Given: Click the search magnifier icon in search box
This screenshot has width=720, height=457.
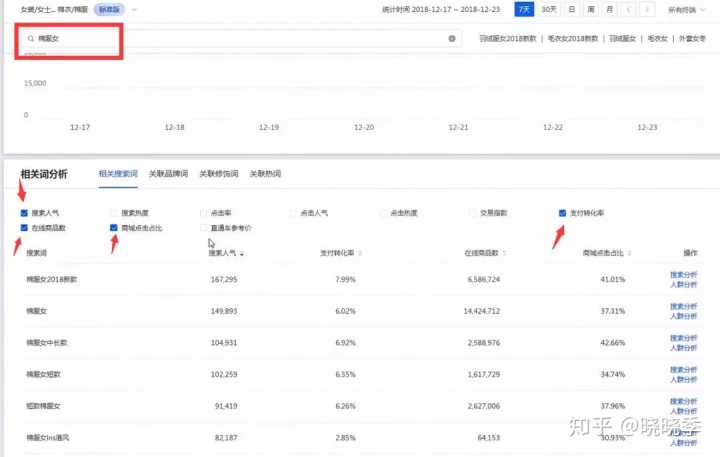Looking at the screenshot, I should (31, 38).
